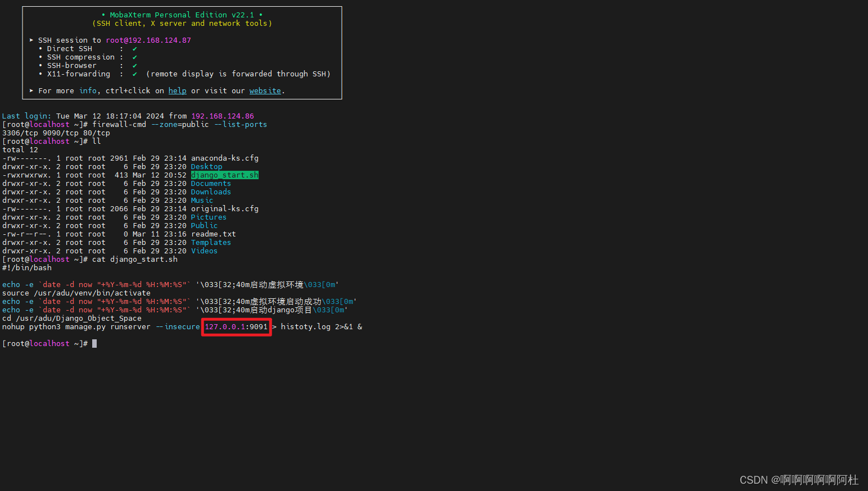
Task: Click the Pictures directory entry
Action: (209, 217)
